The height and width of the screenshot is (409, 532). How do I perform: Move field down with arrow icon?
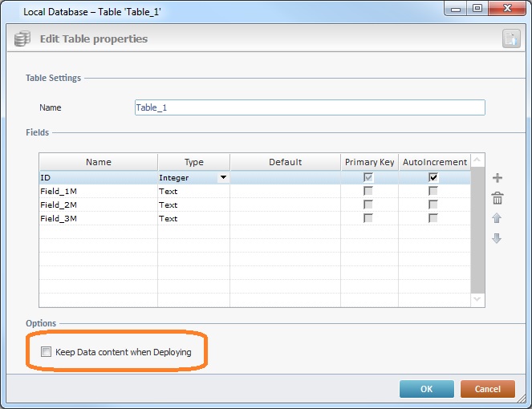(x=497, y=238)
